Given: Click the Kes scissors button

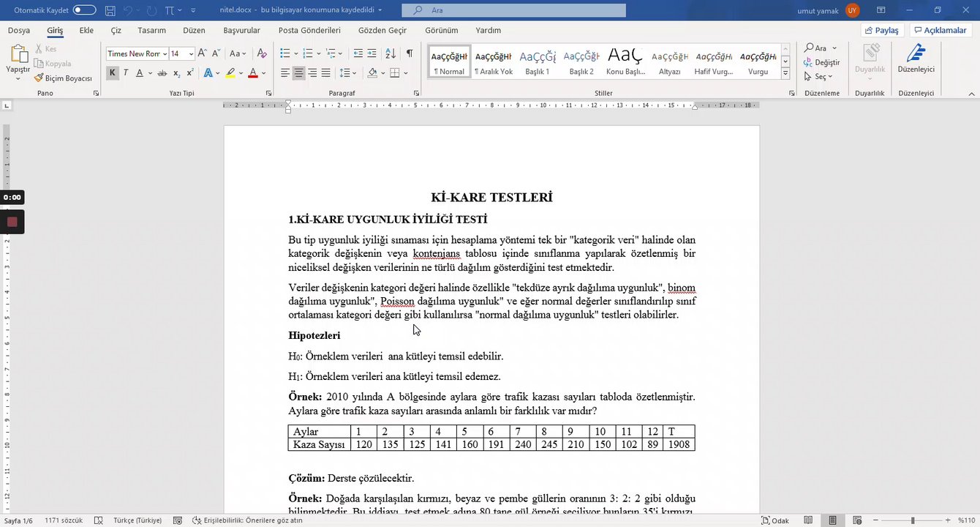Looking at the screenshot, I should coord(45,49).
